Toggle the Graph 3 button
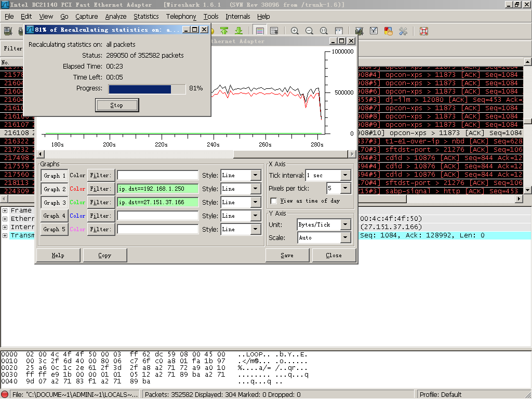 tap(54, 203)
